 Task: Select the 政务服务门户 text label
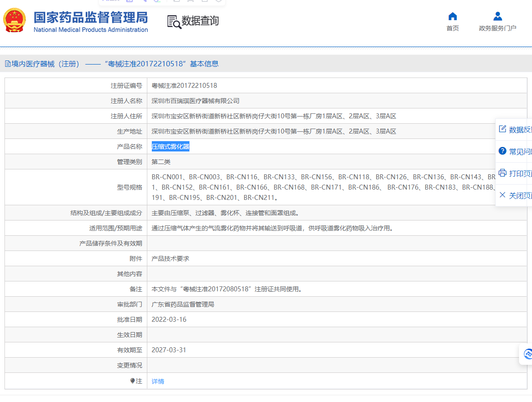pos(497,28)
